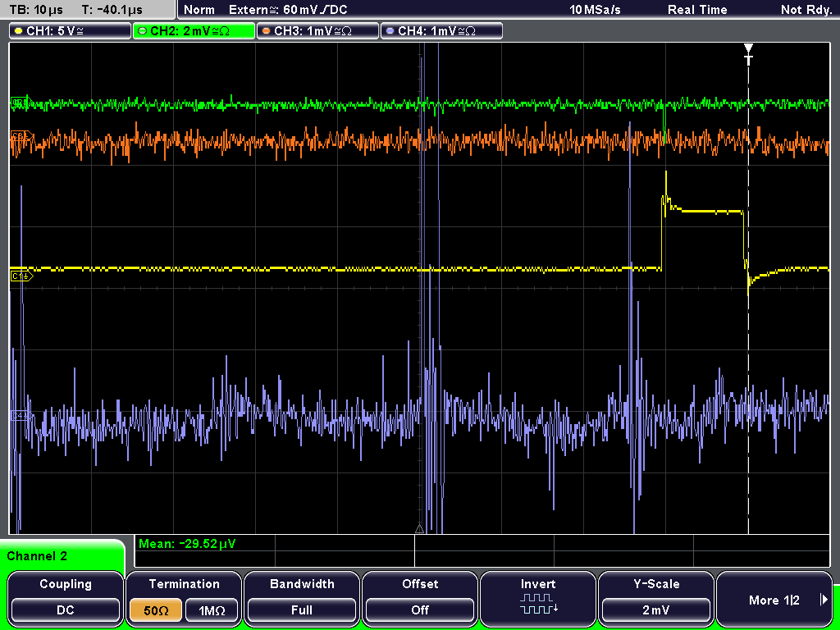The height and width of the screenshot is (630, 840).
Task: Click the Norm trigger mode label
Action: (x=199, y=10)
